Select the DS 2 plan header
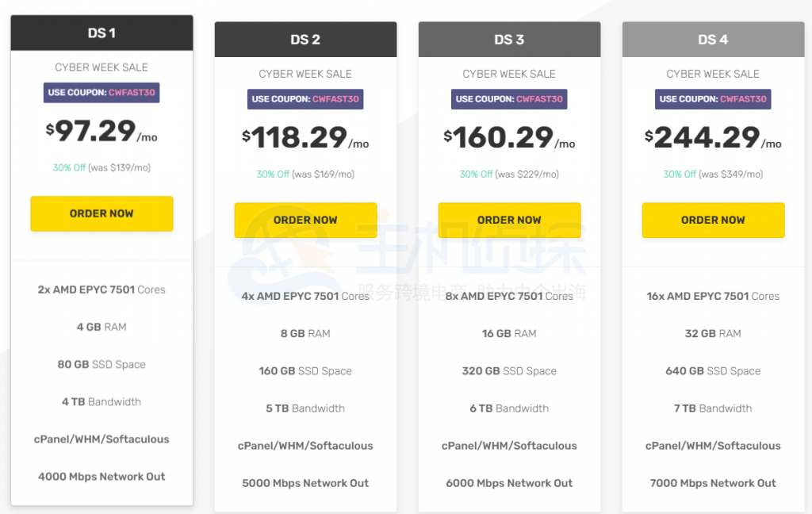Image resolution: width=812 pixels, height=514 pixels. [x=305, y=40]
